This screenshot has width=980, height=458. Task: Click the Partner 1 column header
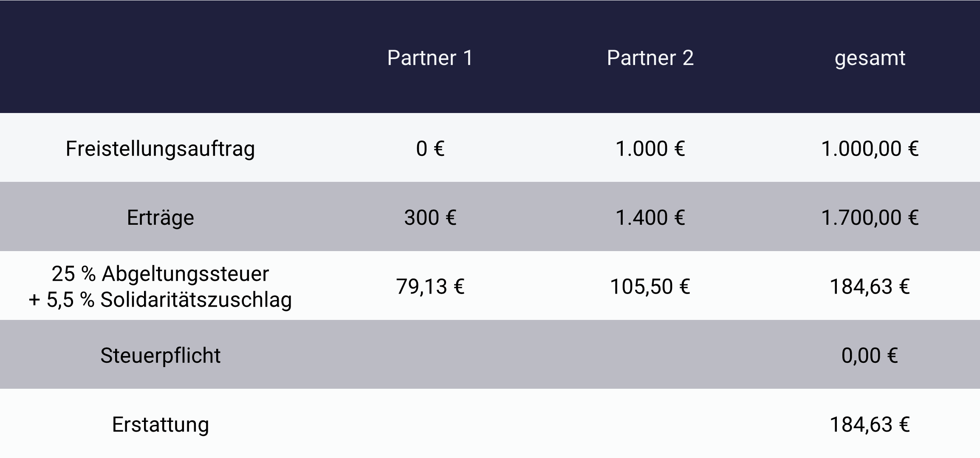430,58
